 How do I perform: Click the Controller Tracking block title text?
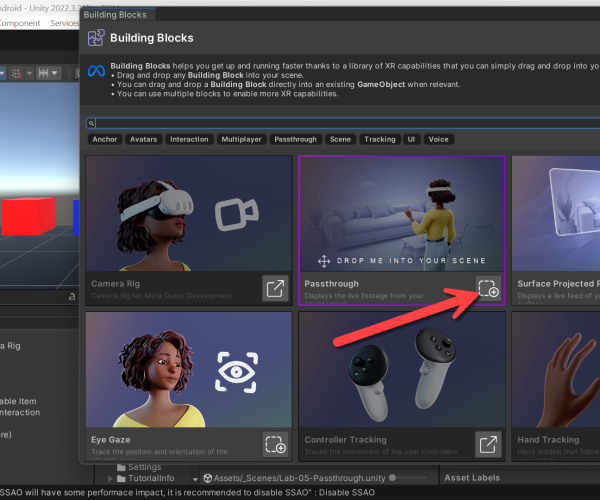pos(346,440)
